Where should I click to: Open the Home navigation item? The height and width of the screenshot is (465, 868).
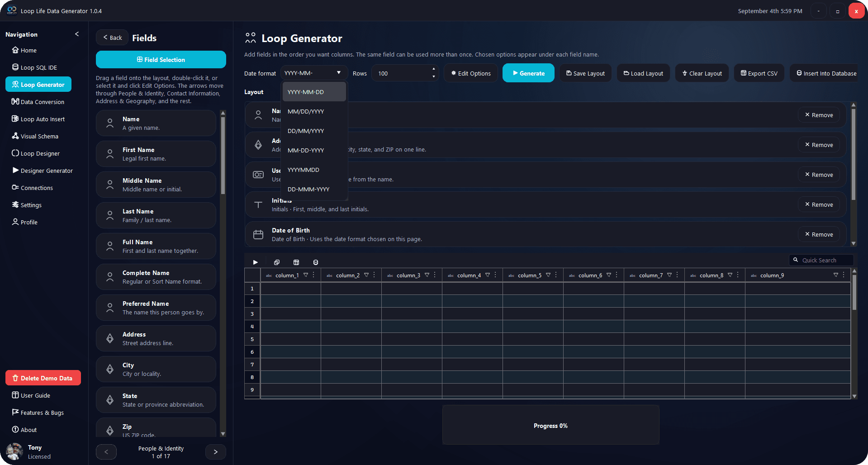pyautogui.click(x=24, y=50)
